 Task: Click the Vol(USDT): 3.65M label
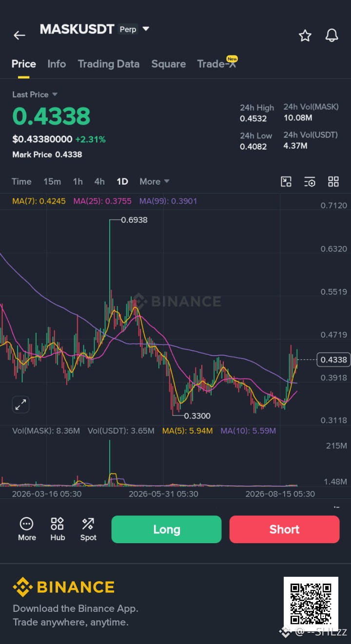(x=121, y=431)
